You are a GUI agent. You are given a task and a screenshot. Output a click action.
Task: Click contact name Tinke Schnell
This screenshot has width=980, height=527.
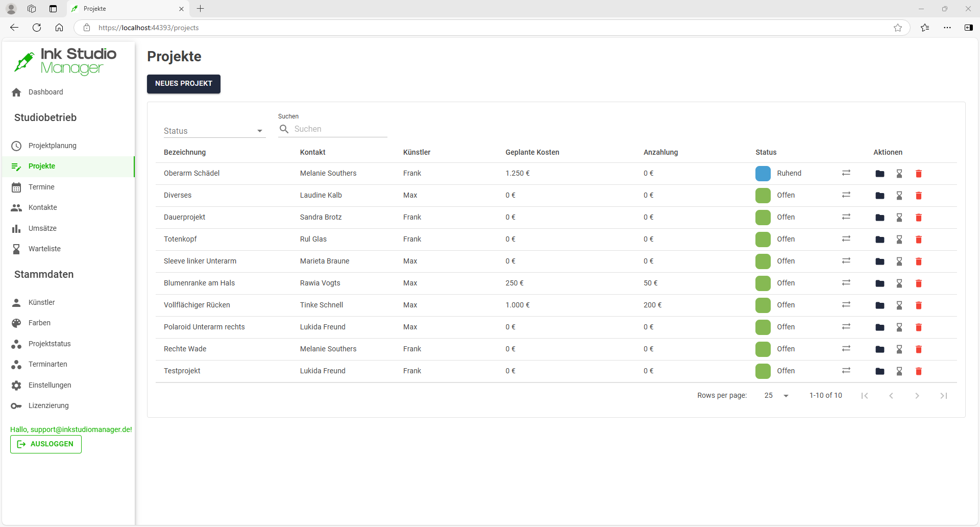coord(322,305)
